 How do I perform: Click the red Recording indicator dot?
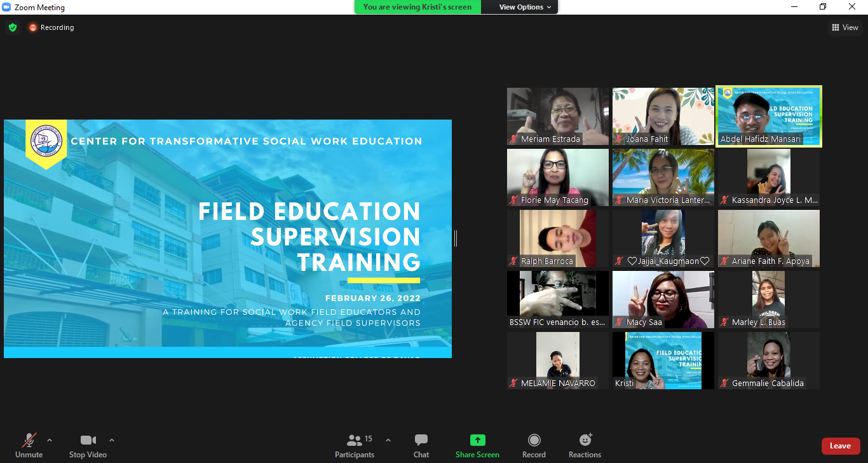coord(32,27)
